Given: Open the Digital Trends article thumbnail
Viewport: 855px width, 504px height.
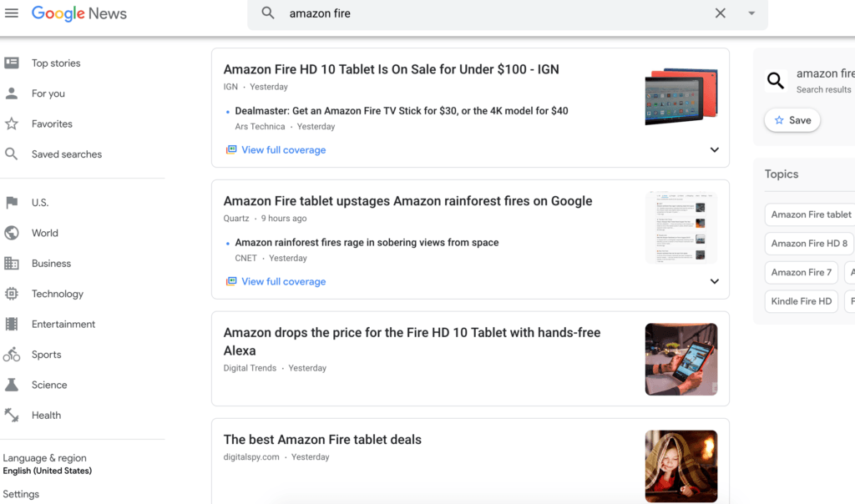Looking at the screenshot, I should pyautogui.click(x=680, y=359).
